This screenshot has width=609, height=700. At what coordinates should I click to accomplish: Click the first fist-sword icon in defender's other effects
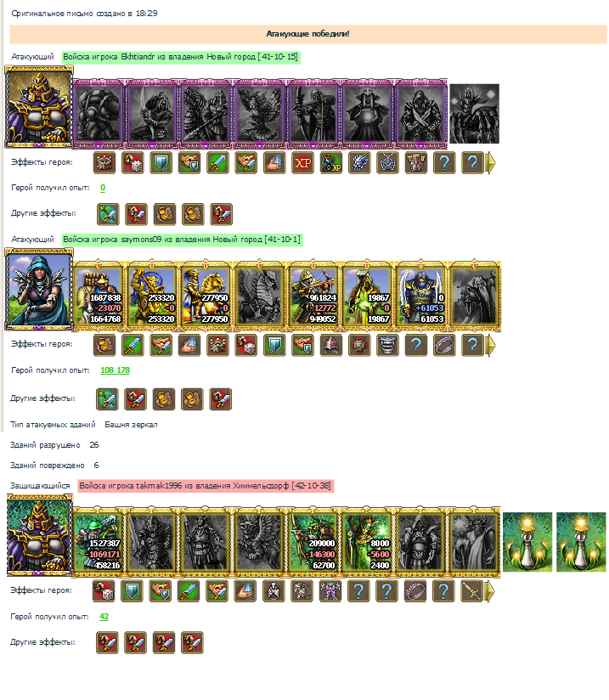(x=107, y=642)
